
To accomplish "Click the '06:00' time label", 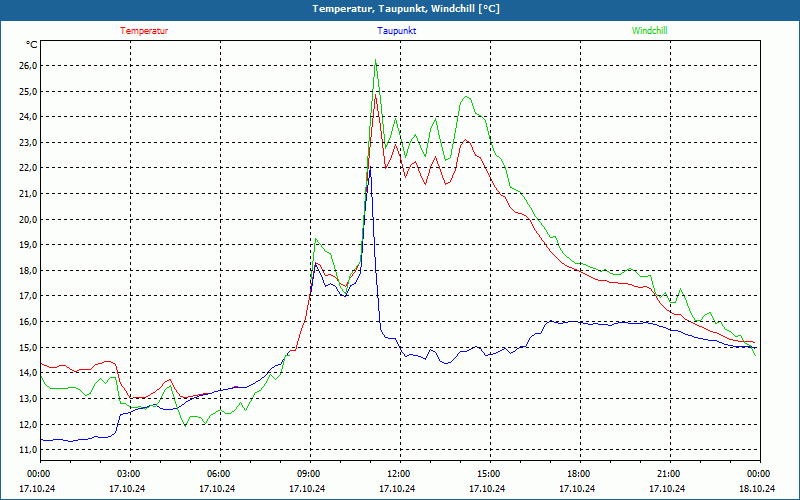I will tap(219, 473).
